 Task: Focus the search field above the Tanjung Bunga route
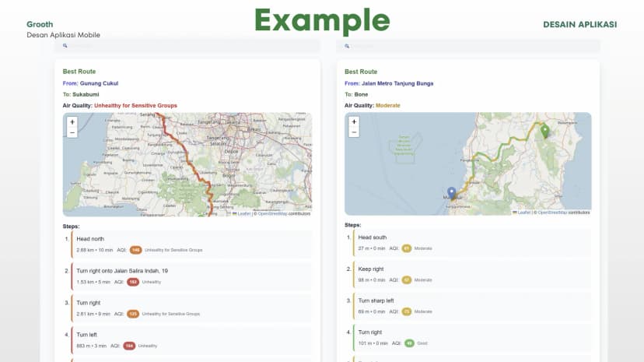[468, 46]
